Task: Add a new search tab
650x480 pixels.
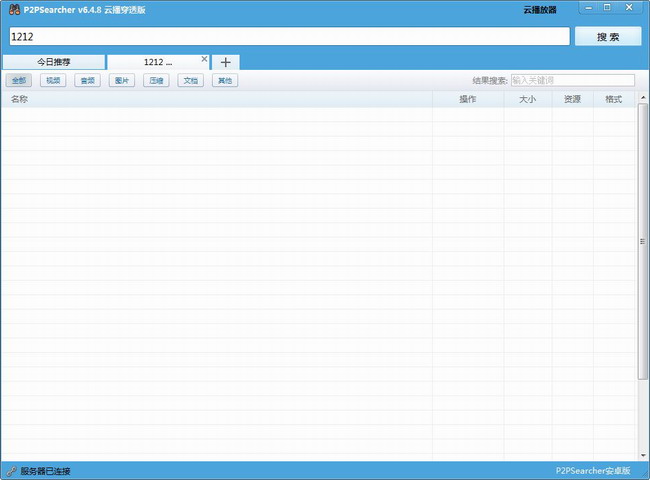Action: (226, 62)
